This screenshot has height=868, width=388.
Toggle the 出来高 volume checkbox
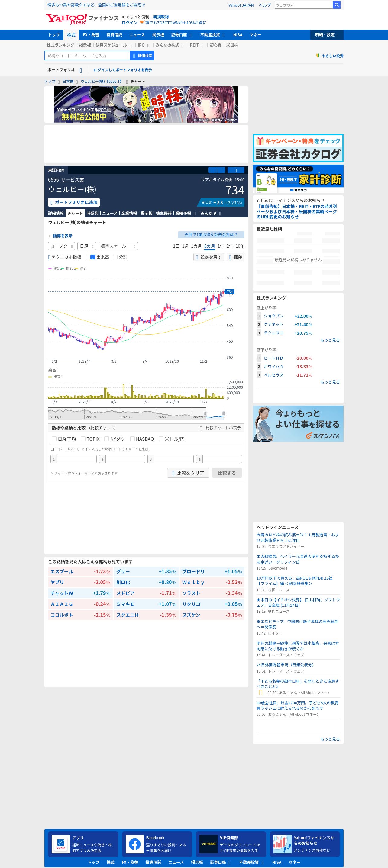[x=93, y=257]
